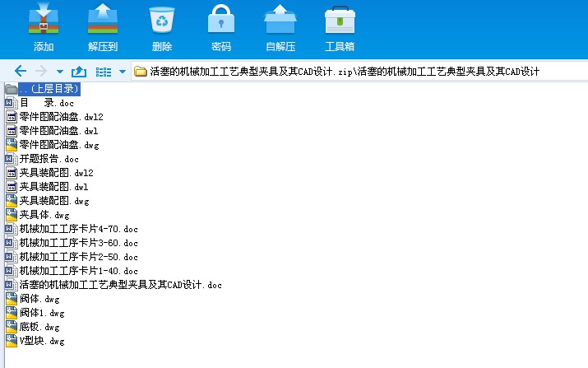Click the drawing icon of 夹具体.dwg
Image resolution: width=588 pixels, height=368 pixels.
pyautogui.click(x=12, y=215)
